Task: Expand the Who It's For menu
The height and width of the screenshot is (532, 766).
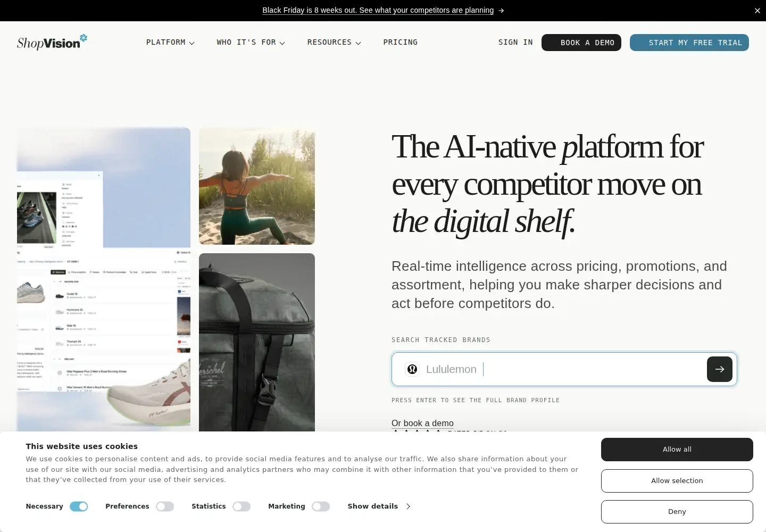Action: click(x=251, y=43)
